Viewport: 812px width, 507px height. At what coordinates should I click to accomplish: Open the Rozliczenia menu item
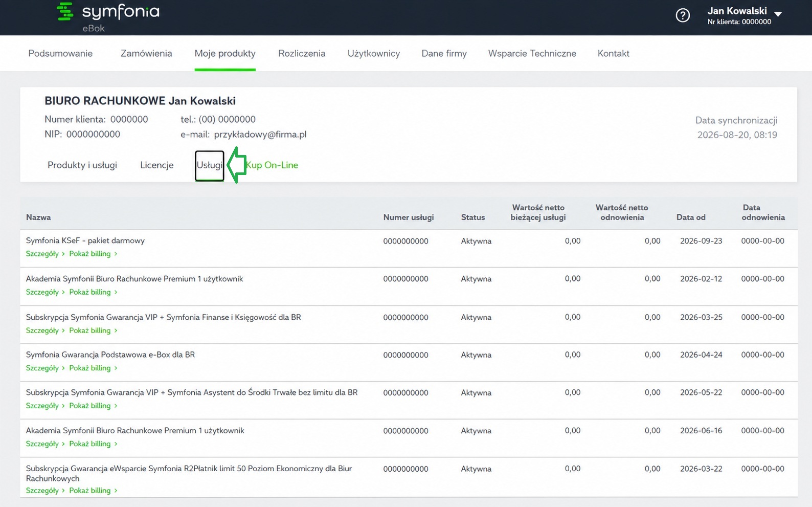click(x=302, y=53)
